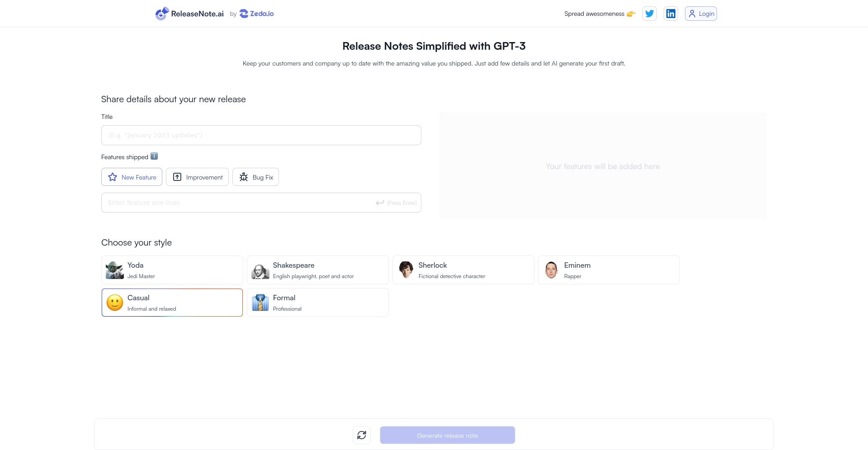Click 'Release Notes Simplified with GPT-3' heading
This screenshot has height=450, width=868.
[434, 46]
